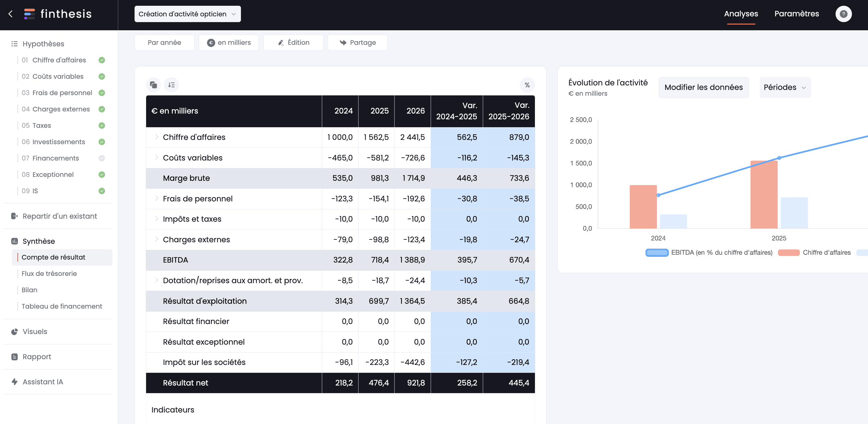The height and width of the screenshot is (424, 868).
Task: Click the finthesis logo icon
Action: (29, 14)
